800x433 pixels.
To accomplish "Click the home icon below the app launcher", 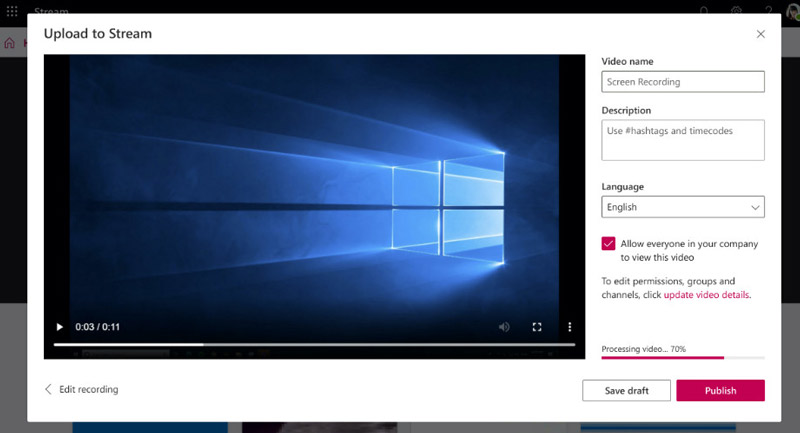I will 10,43.
